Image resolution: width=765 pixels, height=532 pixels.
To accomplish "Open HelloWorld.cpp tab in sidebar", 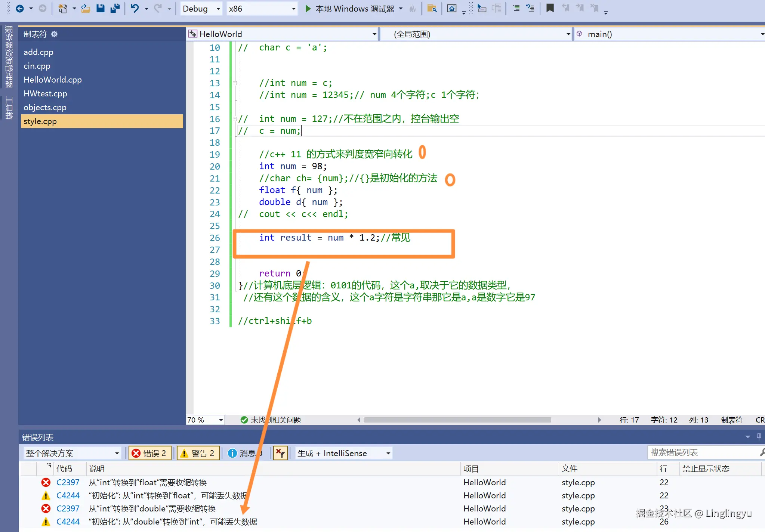I will 52,80.
